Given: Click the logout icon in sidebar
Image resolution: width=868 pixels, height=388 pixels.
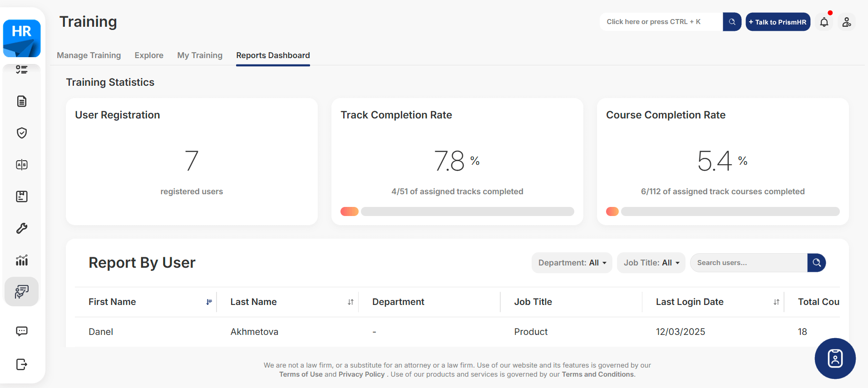Looking at the screenshot, I should pos(22,364).
